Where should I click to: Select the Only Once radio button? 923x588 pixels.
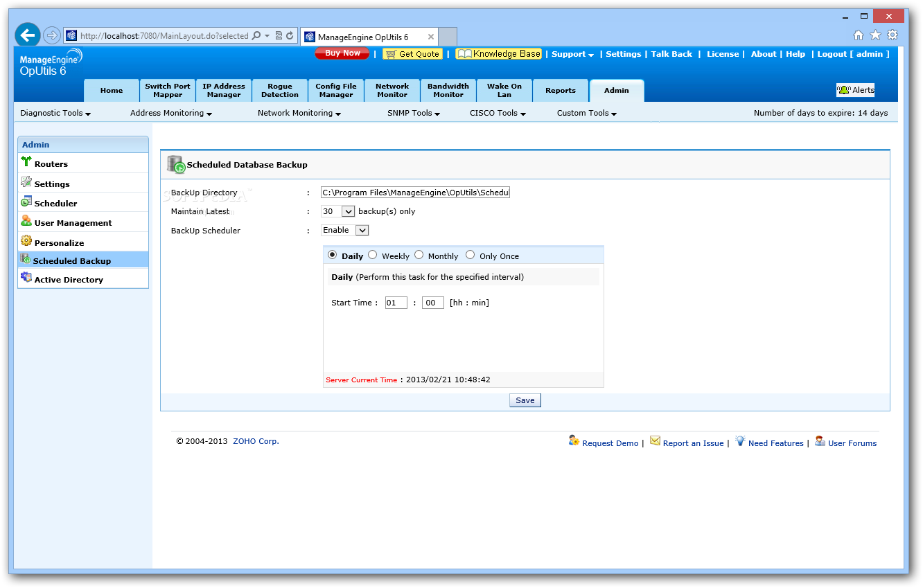(471, 255)
